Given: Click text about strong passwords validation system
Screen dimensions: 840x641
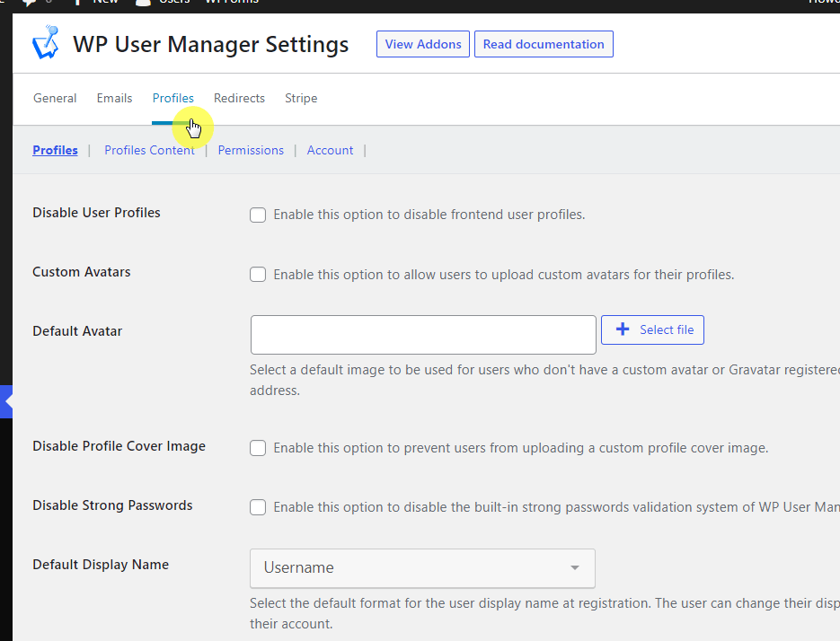Looking at the screenshot, I should point(557,507).
